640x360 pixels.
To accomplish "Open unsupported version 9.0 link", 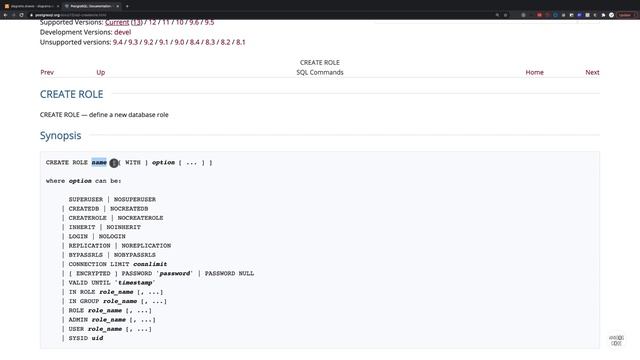I will point(179,42).
